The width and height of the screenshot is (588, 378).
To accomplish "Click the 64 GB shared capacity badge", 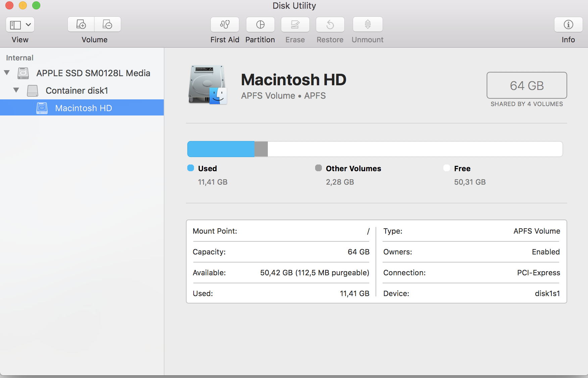I will coord(526,85).
